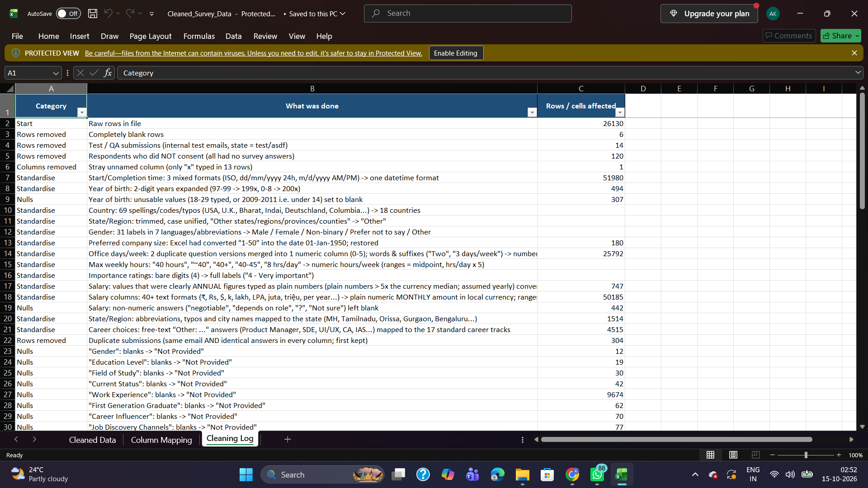This screenshot has width=868, height=488.
Task: Toggle the AutoSave switch
Action: click(68, 14)
